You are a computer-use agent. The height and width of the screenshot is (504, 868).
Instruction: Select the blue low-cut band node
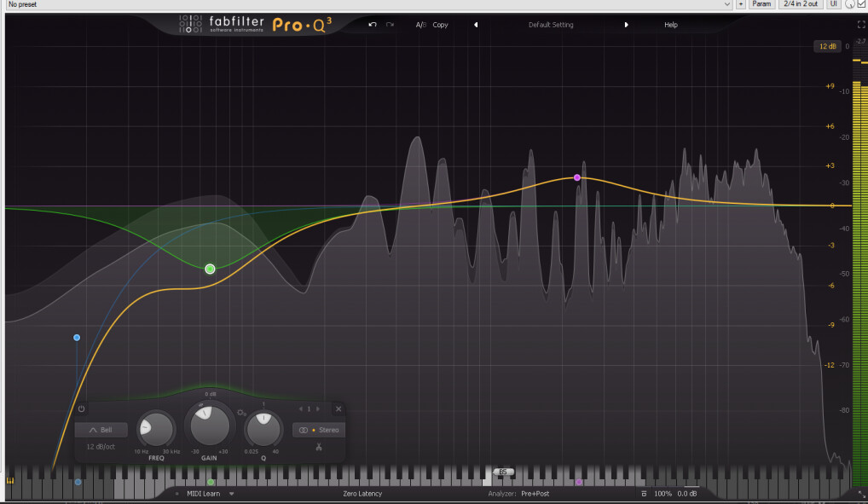pos(77,338)
